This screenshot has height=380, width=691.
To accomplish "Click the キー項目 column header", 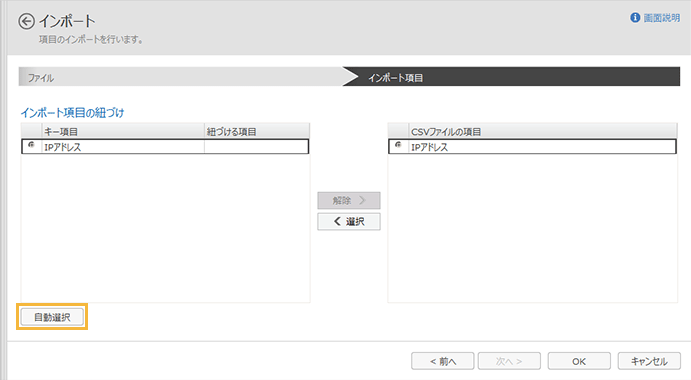I will pos(123,131).
